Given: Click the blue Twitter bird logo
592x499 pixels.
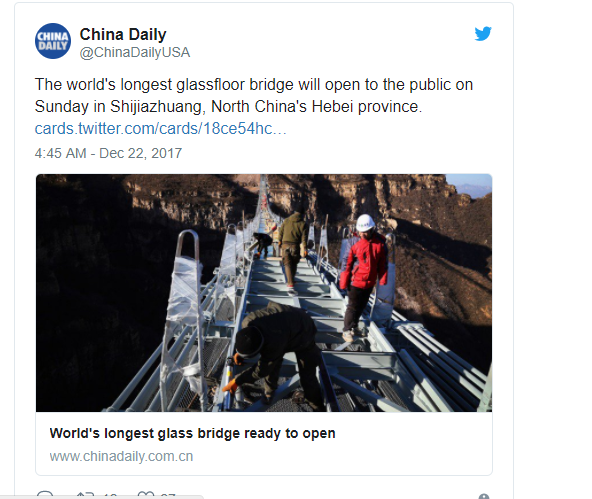Looking at the screenshot, I should (483, 34).
